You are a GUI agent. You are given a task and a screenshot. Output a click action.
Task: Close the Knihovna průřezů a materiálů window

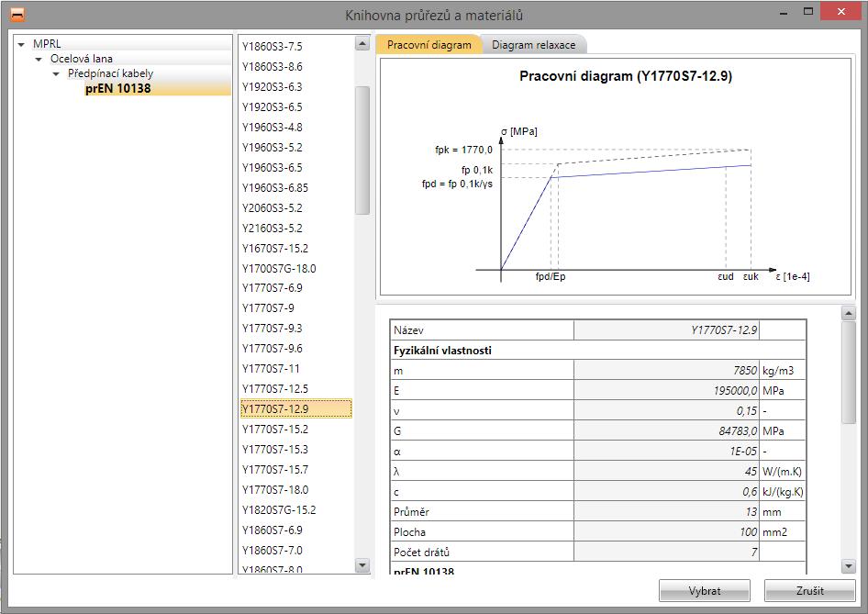point(840,11)
